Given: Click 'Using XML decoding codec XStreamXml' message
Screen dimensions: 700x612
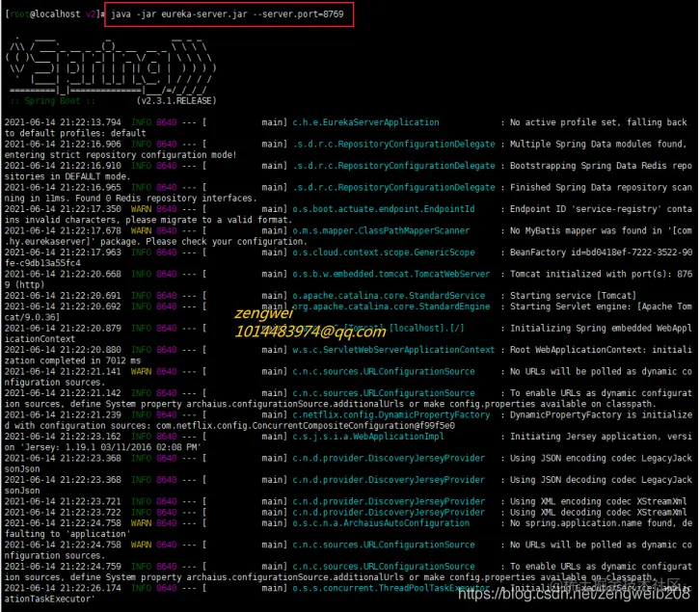Looking at the screenshot, I should 598,512.
